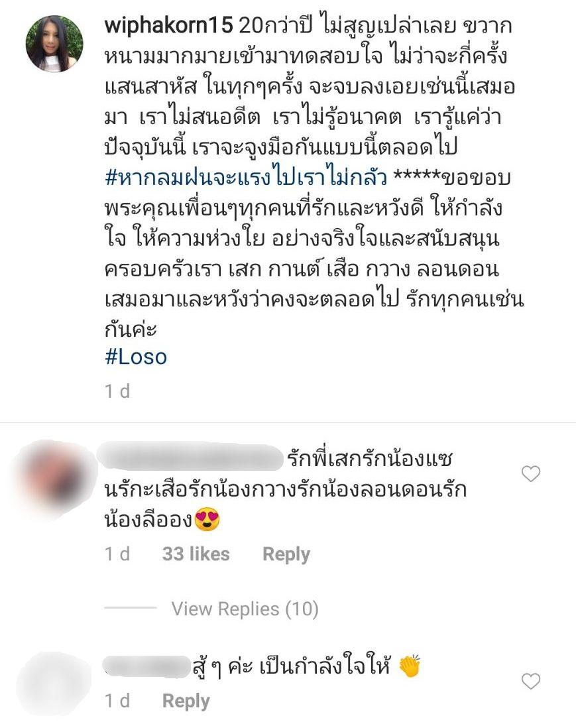Tap second commenter's blurred username
The image size is (576, 728).
point(147,664)
